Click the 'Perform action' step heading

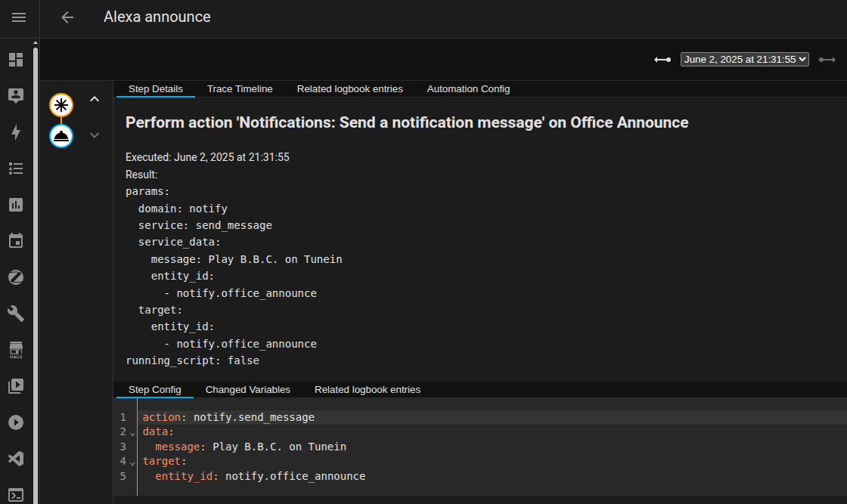407,122
